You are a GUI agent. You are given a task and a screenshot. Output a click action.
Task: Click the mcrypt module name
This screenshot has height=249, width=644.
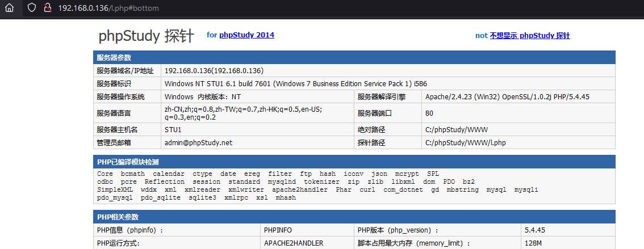click(407, 174)
